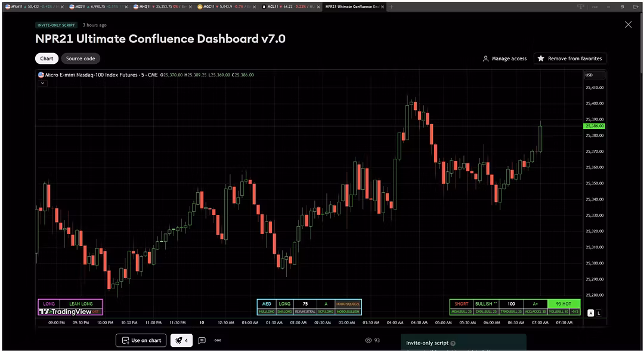Click the eye views count icon

369,340
